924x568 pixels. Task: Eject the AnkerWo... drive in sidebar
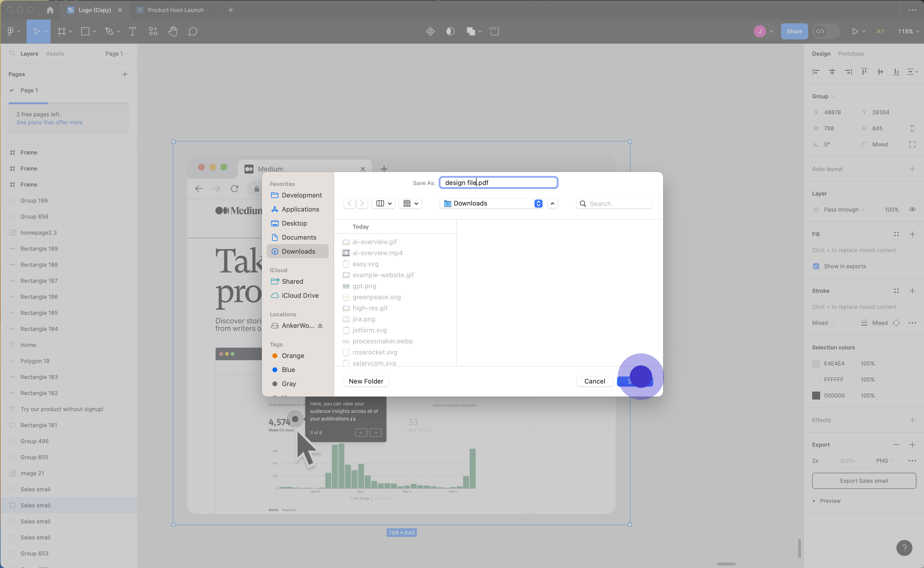click(320, 326)
